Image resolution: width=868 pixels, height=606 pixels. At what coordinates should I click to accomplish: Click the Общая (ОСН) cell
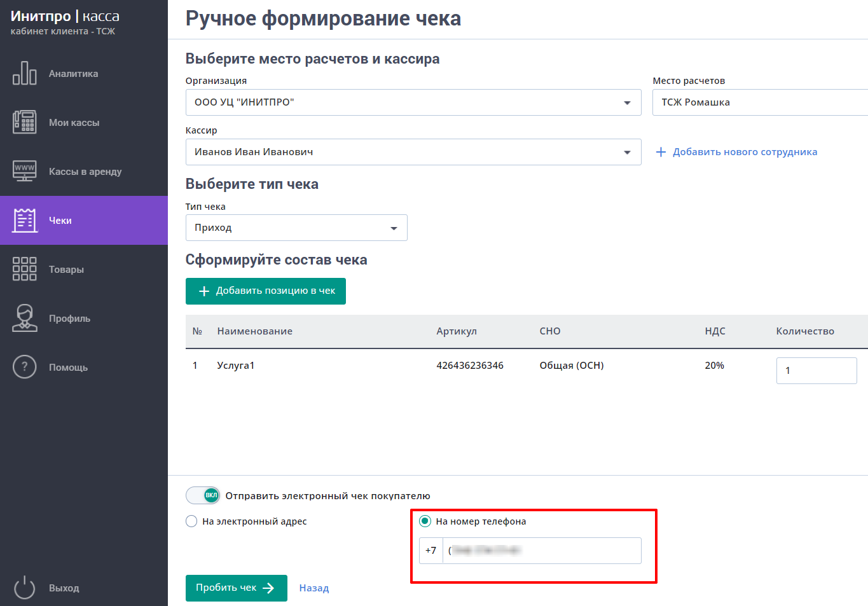pyautogui.click(x=572, y=366)
